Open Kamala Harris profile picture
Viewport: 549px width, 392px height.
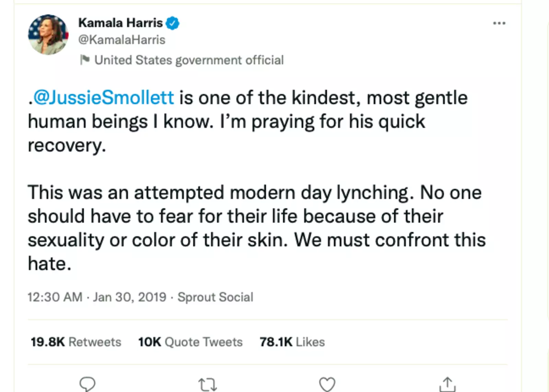48,35
